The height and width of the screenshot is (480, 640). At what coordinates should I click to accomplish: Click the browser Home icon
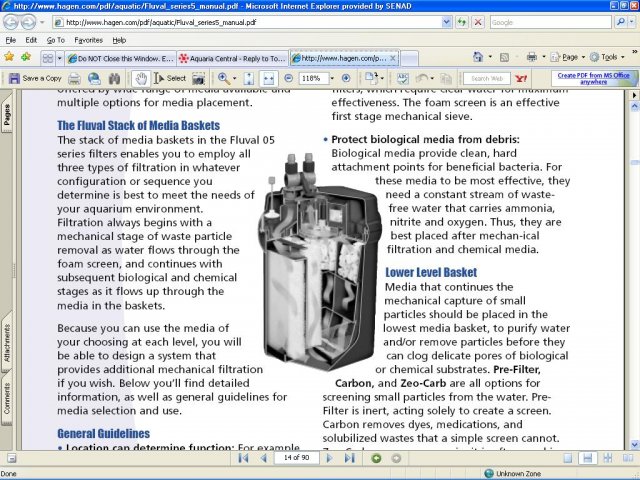478,57
